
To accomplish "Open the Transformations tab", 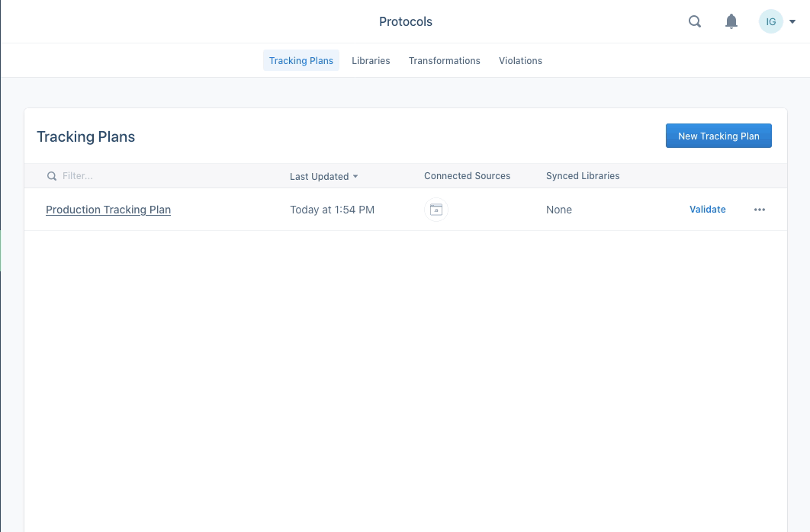I will [444, 60].
